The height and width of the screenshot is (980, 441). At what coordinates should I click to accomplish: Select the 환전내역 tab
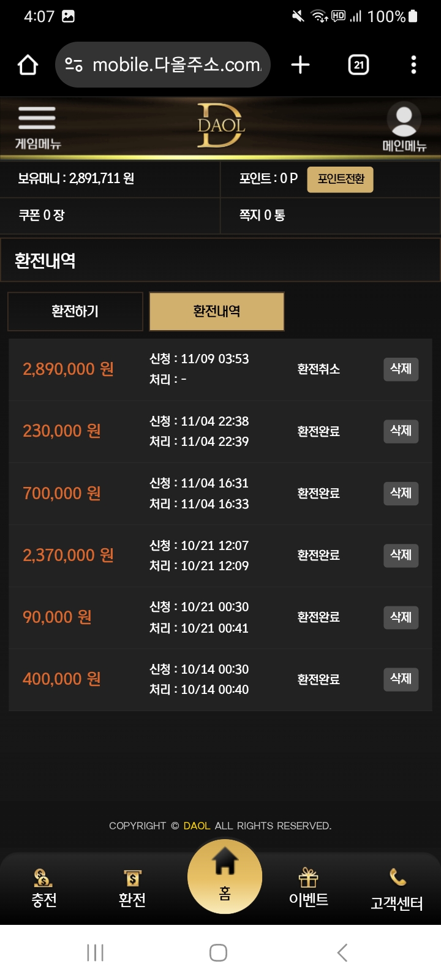pyautogui.click(x=217, y=312)
